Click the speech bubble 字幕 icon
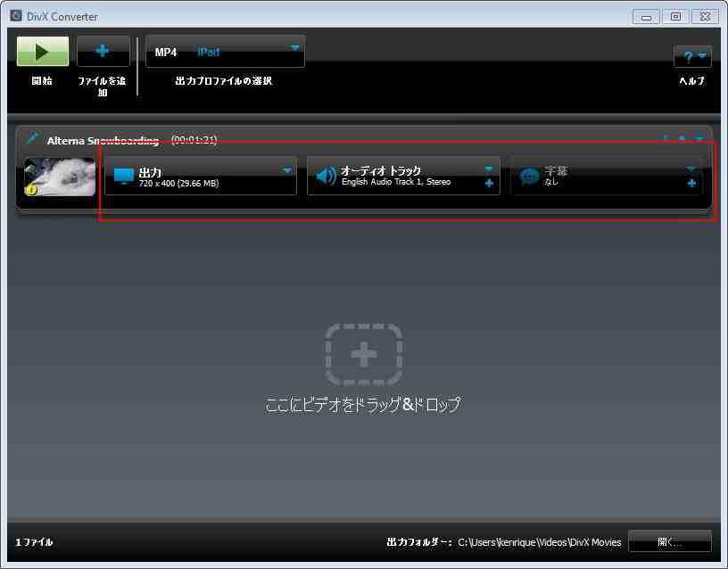The height and width of the screenshot is (569, 728). pyautogui.click(x=529, y=177)
